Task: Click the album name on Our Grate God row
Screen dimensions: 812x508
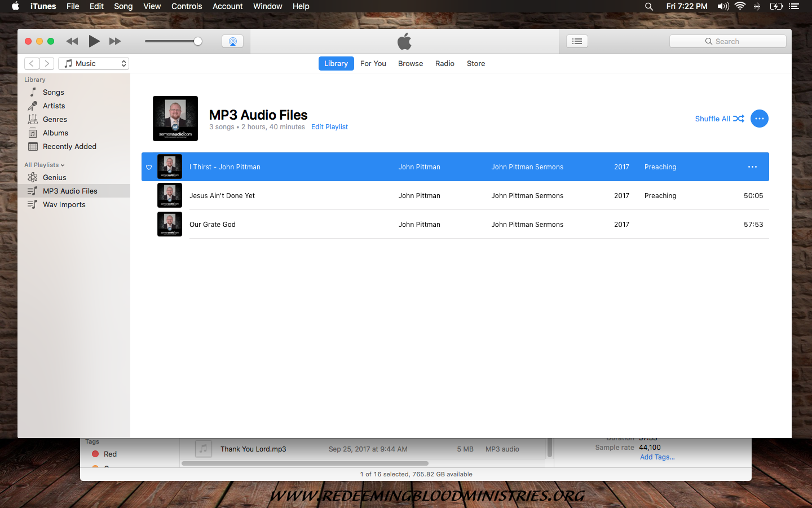Action: pyautogui.click(x=527, y=225)
